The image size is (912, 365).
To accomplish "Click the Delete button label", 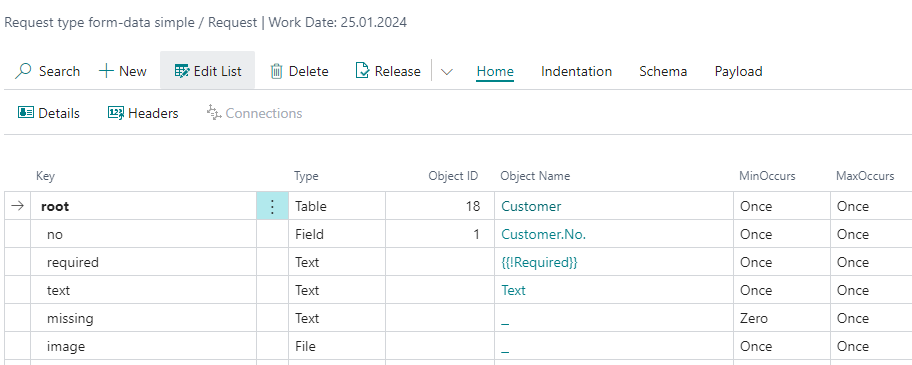I will pyautogui.click(x=309, y=71).
